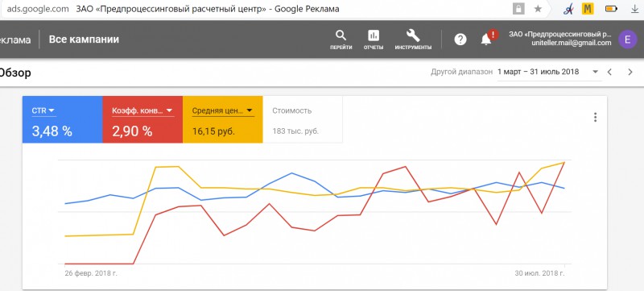Open the notifications bell icon
Viewport: 644px width, 291px height.
pyautogui.click(x=487, y=39)
